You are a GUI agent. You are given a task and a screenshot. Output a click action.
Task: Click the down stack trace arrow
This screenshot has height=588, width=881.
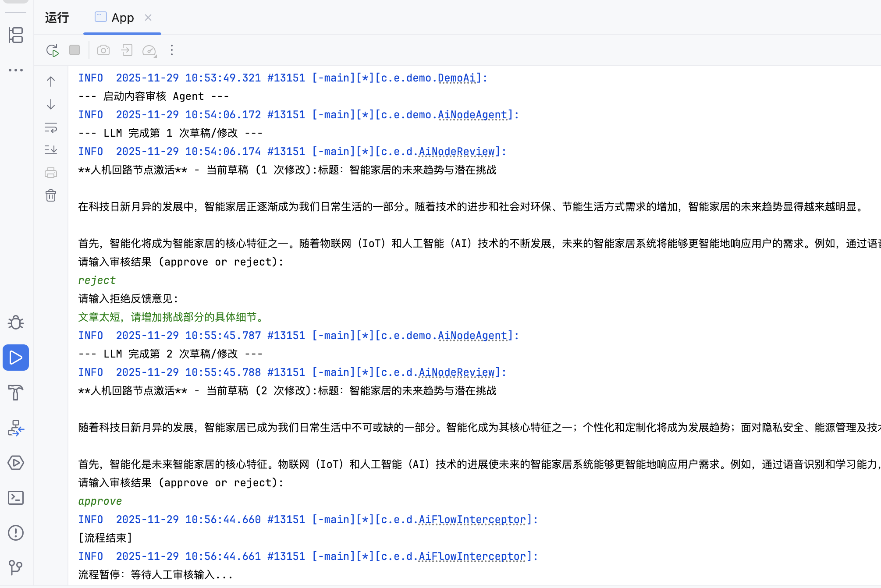click(x=51, y=104)
